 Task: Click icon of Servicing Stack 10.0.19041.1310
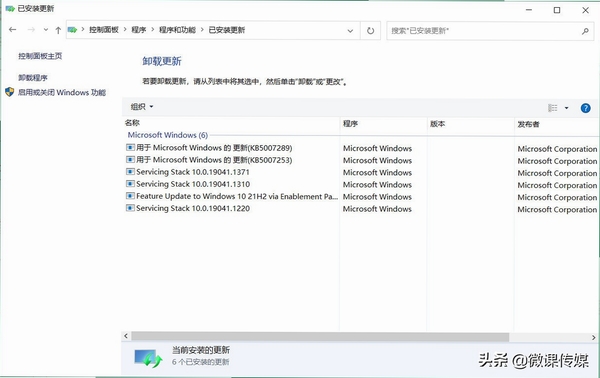pyautogui.click(x=130, y=184)
